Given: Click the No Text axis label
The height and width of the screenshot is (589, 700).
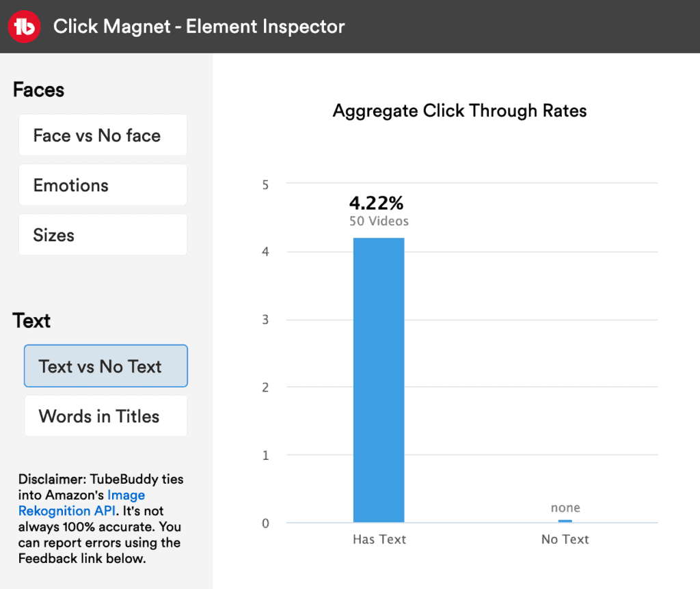Looking at the screenshot, I should (565, 539).
